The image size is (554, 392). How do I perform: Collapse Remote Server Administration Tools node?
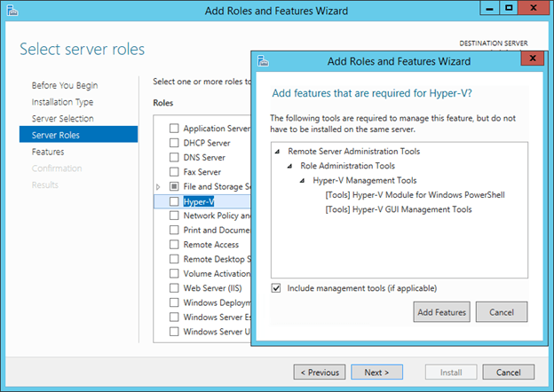point(278,152)
